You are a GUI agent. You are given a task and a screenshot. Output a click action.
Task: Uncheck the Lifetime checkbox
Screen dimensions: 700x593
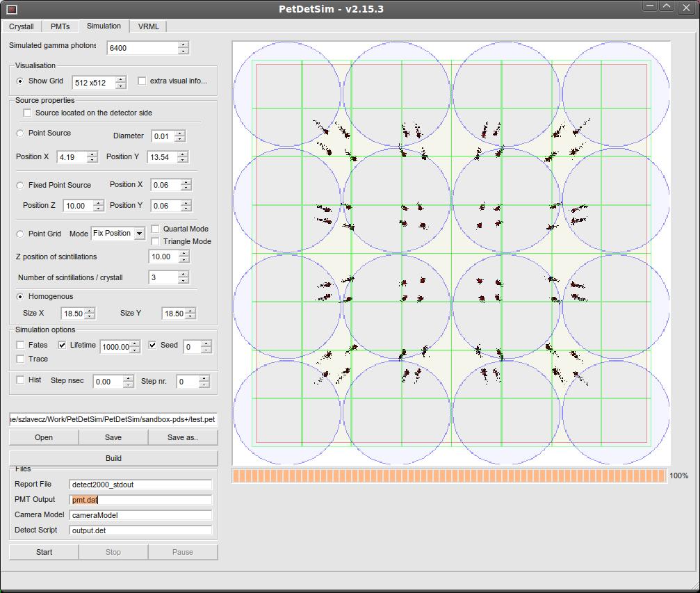point(62,346)
